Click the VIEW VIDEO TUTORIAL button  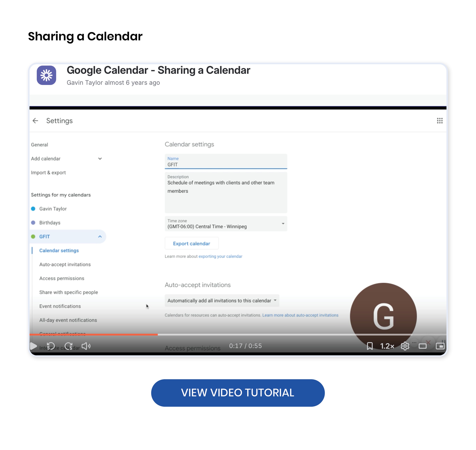point(238,393)
